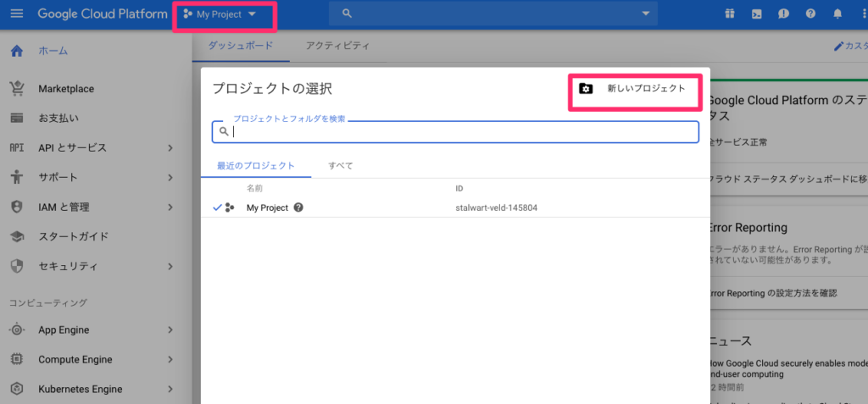The width and height of the screenshot is (868, 404).
Task: Open Error Reporting の設定方法を確認 link
Action: [773, 293]
